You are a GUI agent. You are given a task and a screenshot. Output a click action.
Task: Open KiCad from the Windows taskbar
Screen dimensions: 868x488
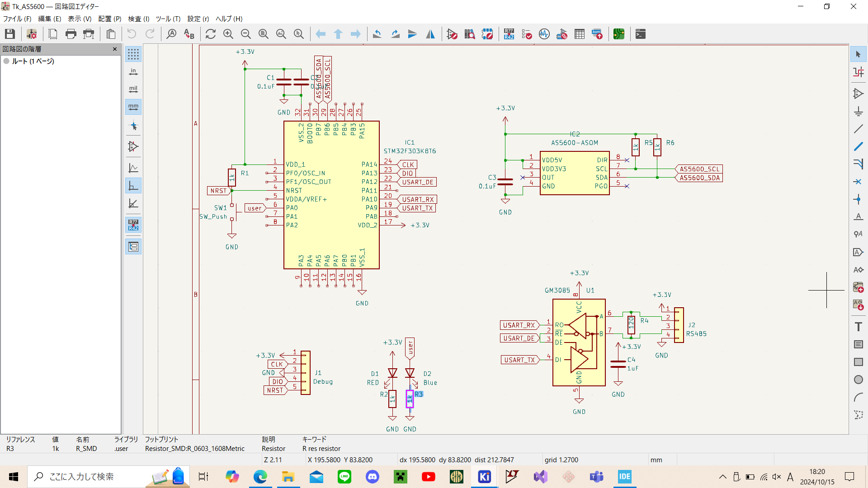point(484,477)
